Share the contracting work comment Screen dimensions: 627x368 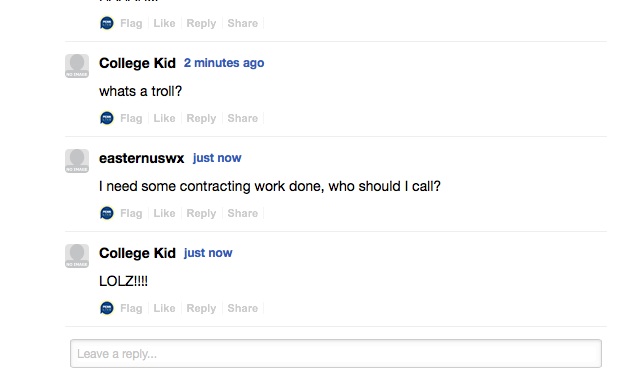pos(243,213)
